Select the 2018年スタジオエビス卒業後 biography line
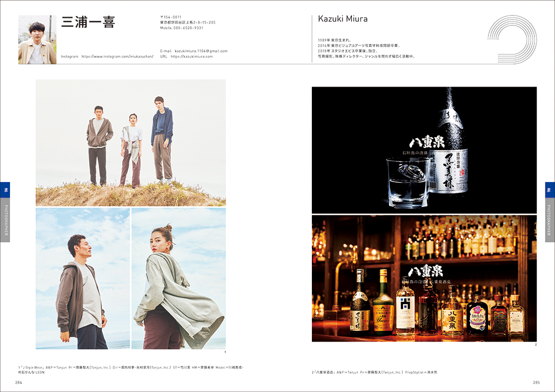 348,51
